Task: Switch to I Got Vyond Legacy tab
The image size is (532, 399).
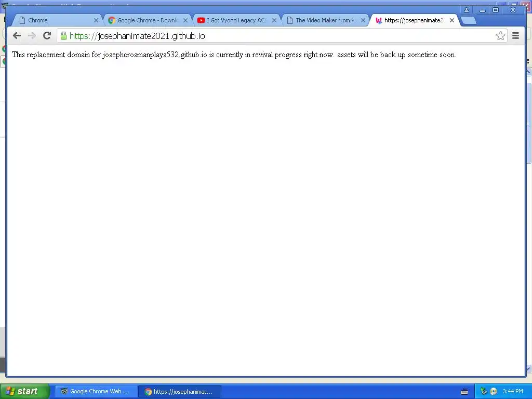Action: click(x=236, y=20)
